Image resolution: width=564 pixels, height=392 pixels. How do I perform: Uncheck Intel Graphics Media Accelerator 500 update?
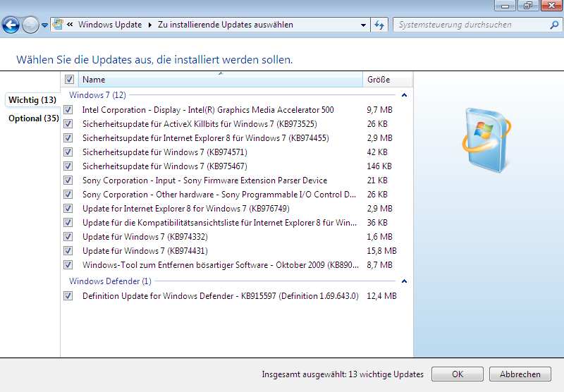tap(68, 110)
